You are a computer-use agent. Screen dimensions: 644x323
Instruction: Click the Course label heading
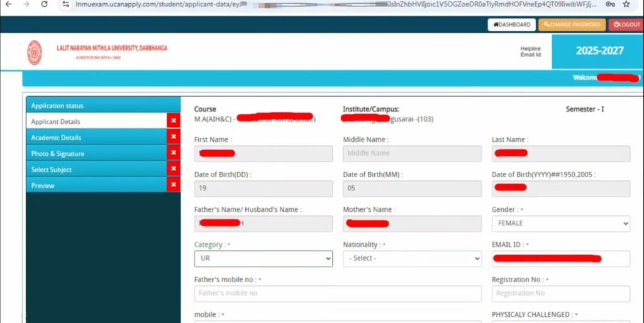tap(205, 109)
